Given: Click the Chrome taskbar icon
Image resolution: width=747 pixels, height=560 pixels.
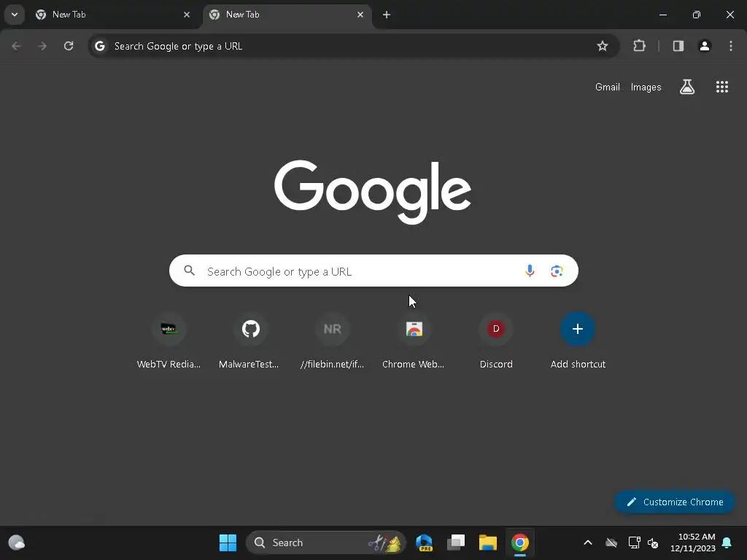Looking at the screenshot, I should (519, 542).
